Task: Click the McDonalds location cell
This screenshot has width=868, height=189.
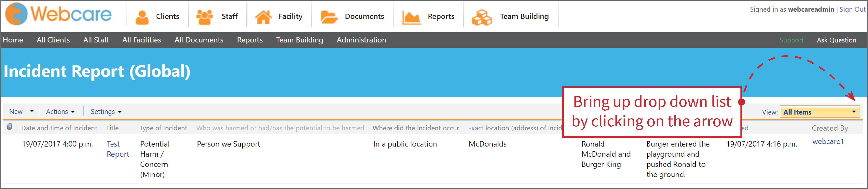Action: tap(488, 144)
